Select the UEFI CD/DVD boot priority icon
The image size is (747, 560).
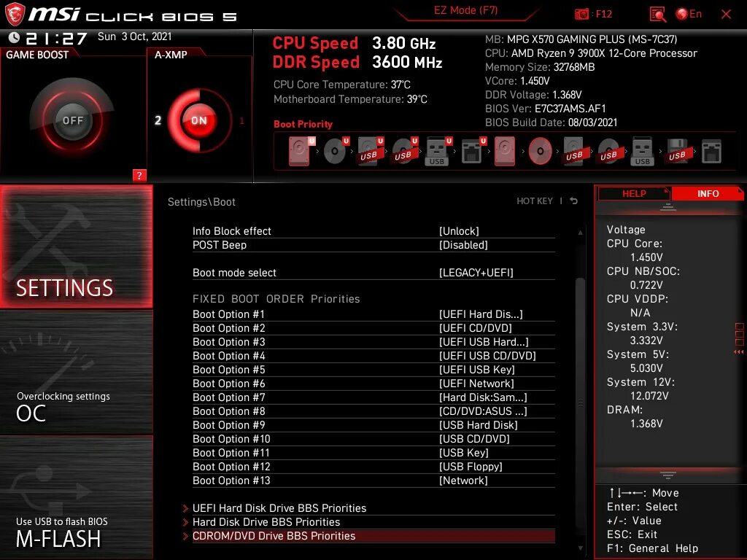336,151
